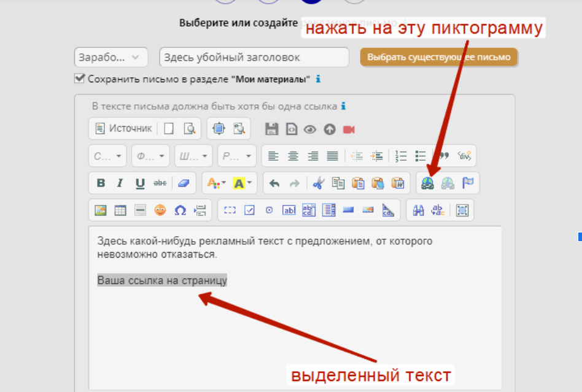
Task: Open the replace text tool
Action: pyautogui.click(x=438, y=210)
